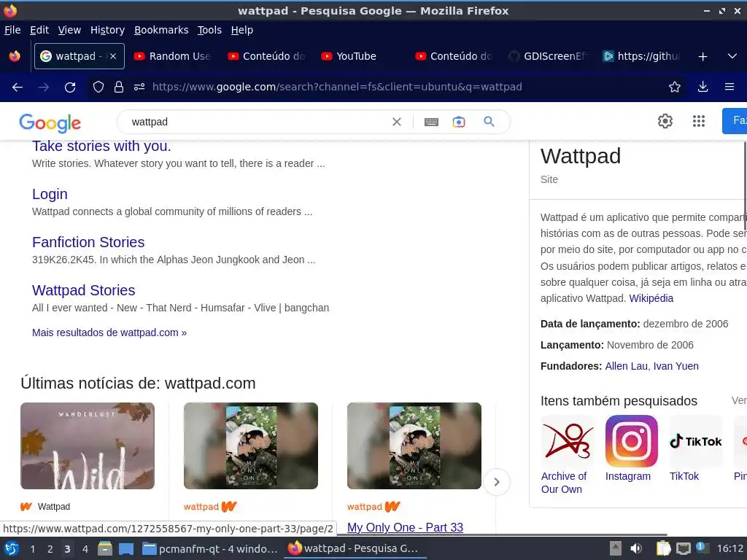Reload the current page
The height and width of the screenshot is (560, 747).
[x=70, y=87]
